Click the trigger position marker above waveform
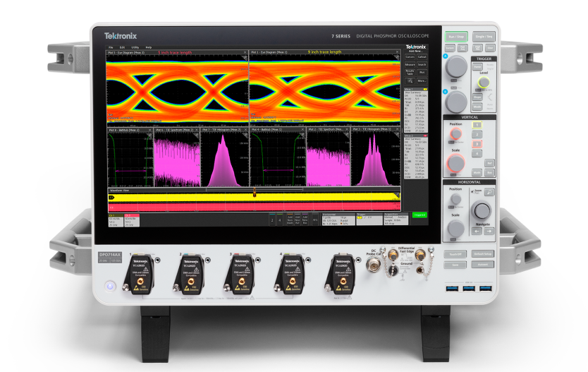Screen dimensions: 588x372 [x=255, y=190]
